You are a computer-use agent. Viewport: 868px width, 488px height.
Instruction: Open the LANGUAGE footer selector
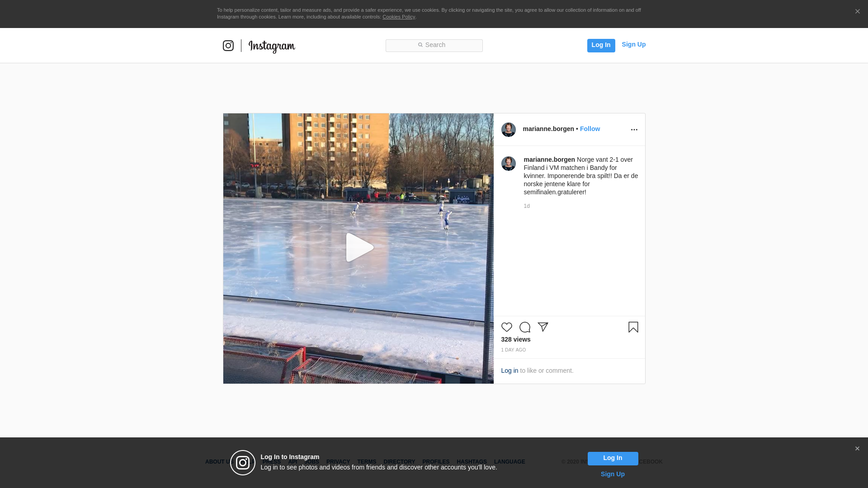point(509,462)
